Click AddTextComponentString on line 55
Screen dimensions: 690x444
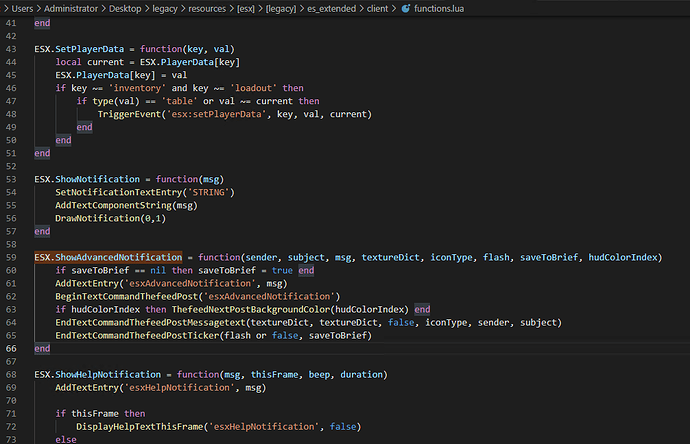click(x=114, y=205)
